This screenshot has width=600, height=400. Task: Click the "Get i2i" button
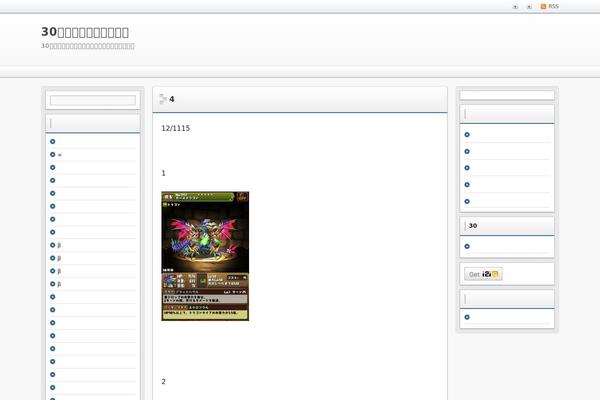click(x=483, y=274)
